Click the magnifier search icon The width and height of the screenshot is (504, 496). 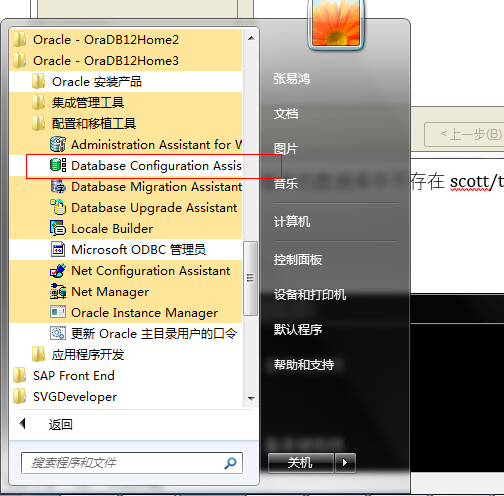[x=231, y=463]
